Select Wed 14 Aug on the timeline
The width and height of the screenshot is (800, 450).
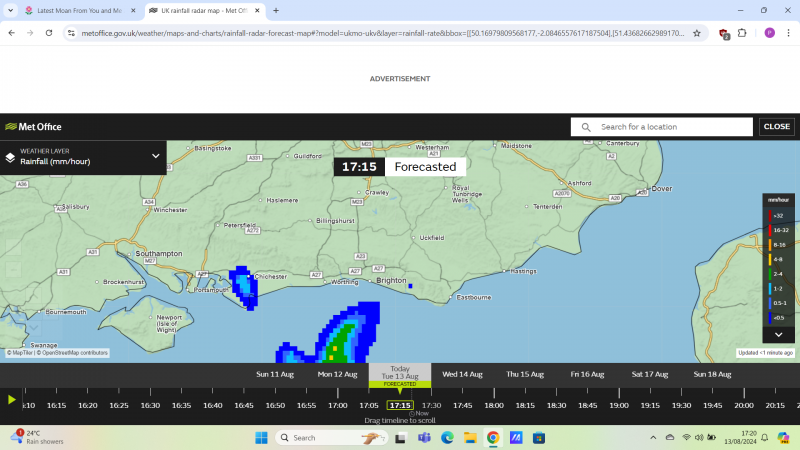coord(462,374)
